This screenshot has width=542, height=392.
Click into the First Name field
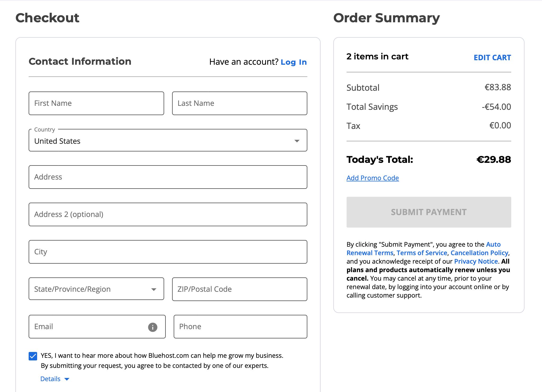click(x=96, y=103)
